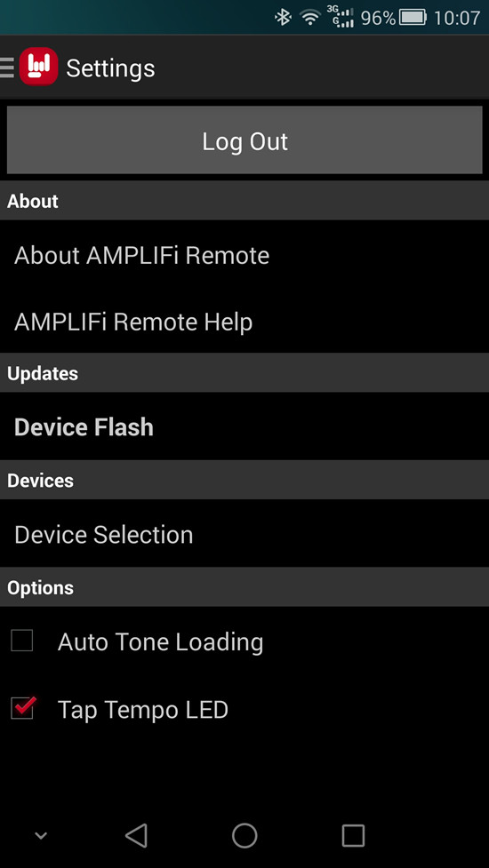Open Device Flash updates
The width and height of the screenshot is (489, 868).
pos(244,426)
